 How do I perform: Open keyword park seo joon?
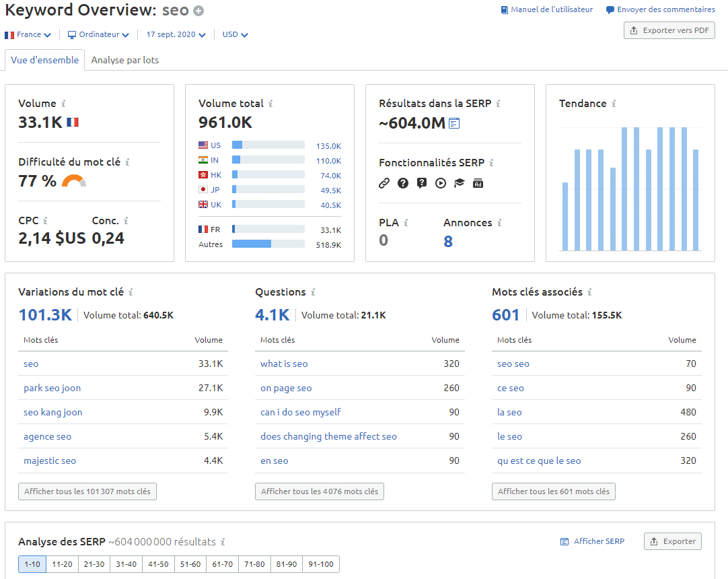[x=52, y=388]
